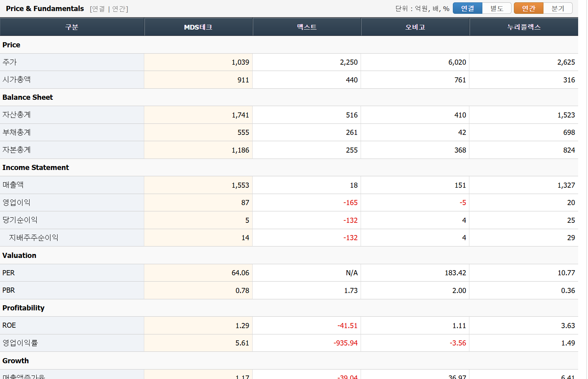
Task: Select the 영업이익 row label
Action: (17, 203)
